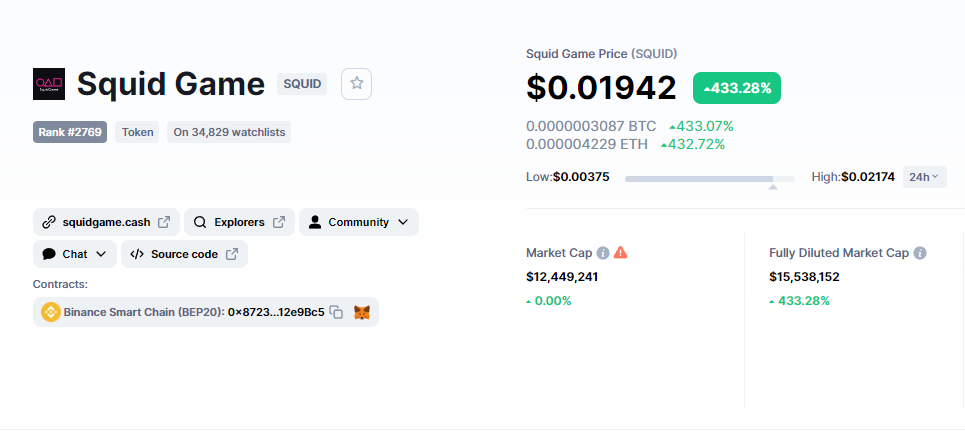Click the low-high price range slider
The image size is (965, 442).
(710, 179)
